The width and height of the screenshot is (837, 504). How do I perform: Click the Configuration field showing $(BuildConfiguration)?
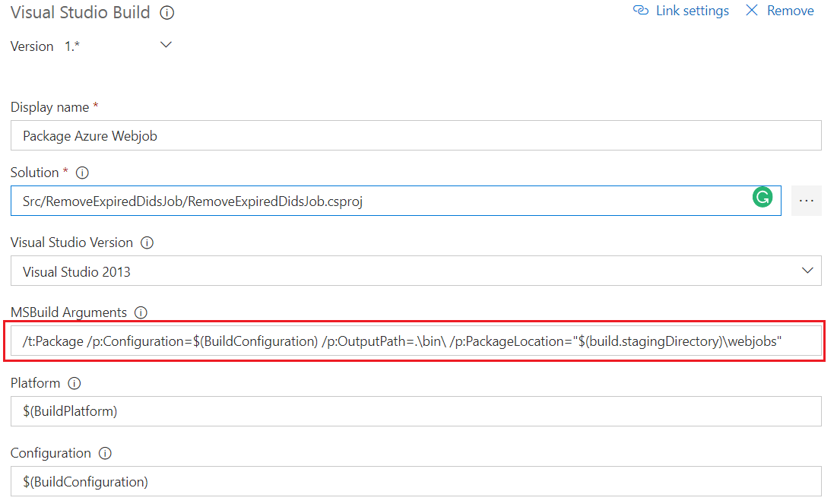(416, 482)
